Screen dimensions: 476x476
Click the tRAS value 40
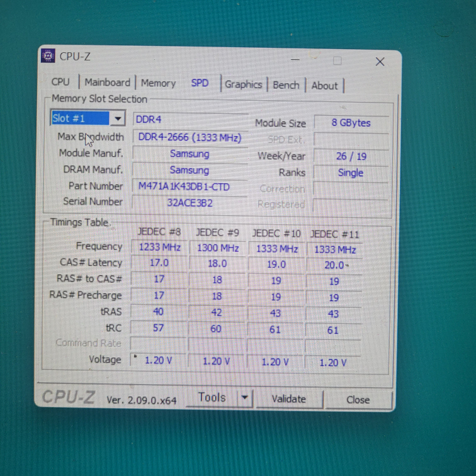(158, 312)
